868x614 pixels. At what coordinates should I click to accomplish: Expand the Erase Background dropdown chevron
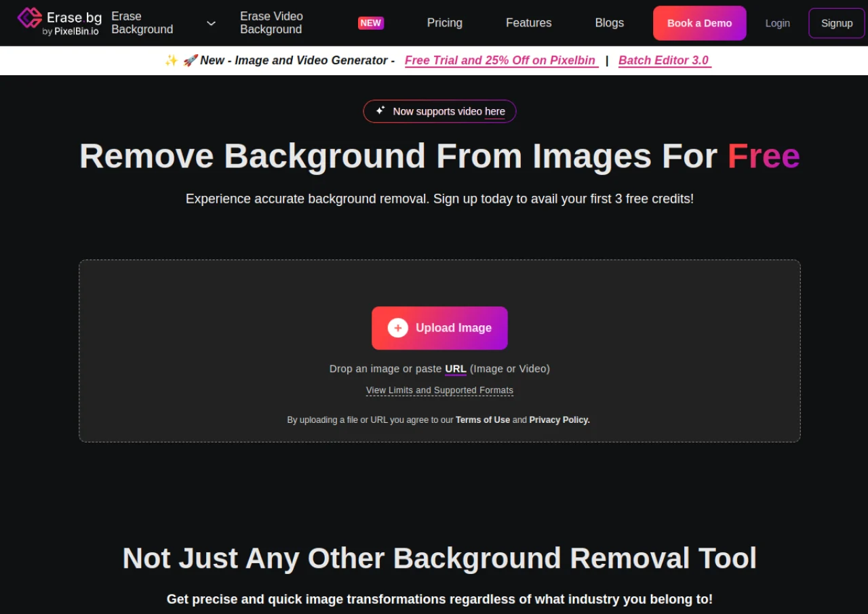click(x=211, y=23)
